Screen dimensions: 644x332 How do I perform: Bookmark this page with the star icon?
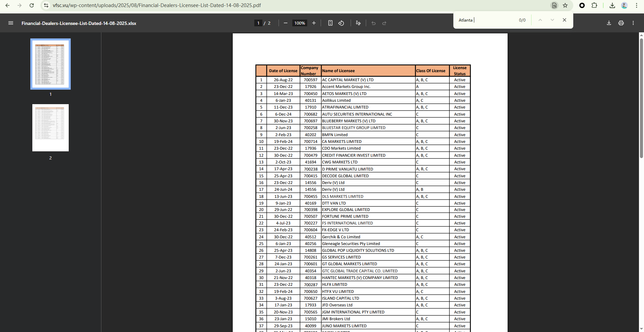[x=565, y=5]
